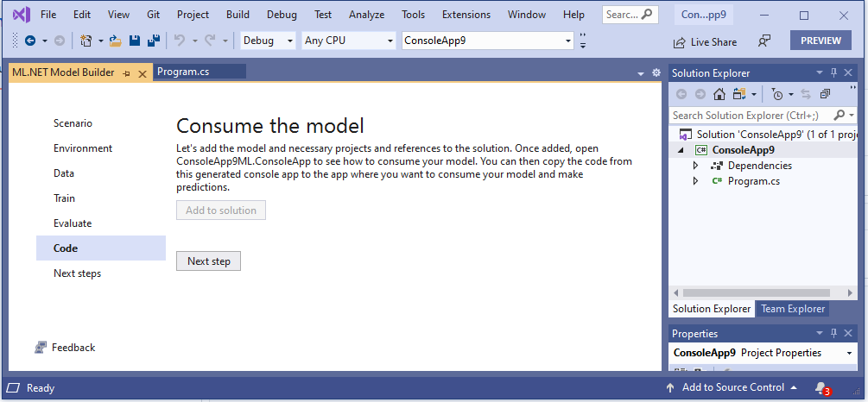This screenshot has height=402, width=868.
Task: Go to the Train step
Action: click(64, 198)
